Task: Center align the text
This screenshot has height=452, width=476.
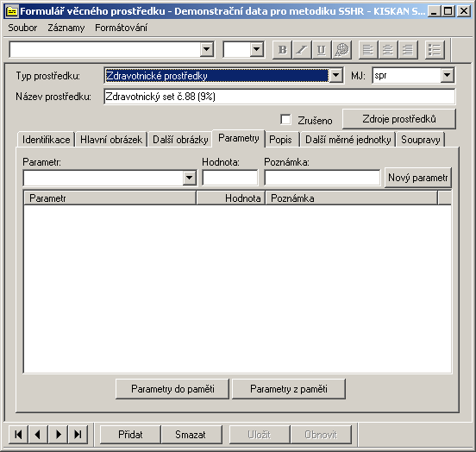Action: pos(388,49)
